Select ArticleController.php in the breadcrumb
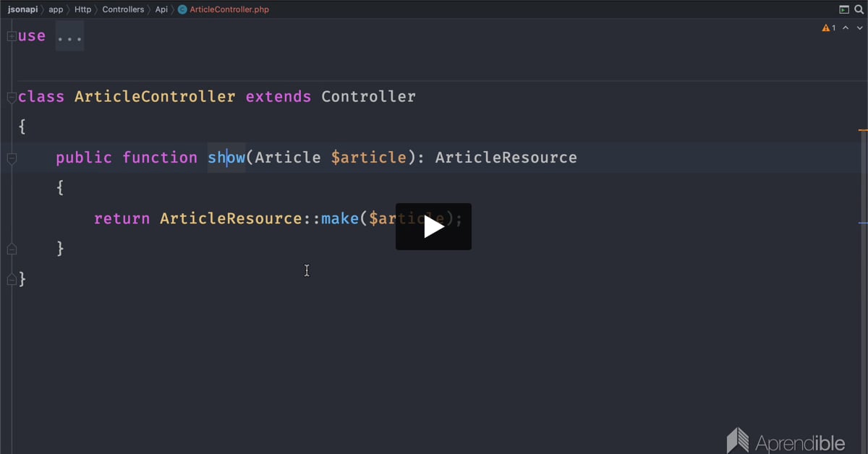 [x=229, y=9]
